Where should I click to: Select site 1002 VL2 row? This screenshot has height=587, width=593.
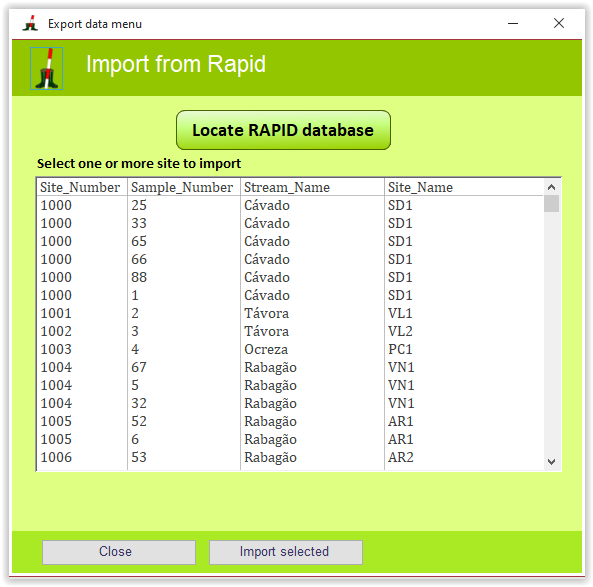290,331
